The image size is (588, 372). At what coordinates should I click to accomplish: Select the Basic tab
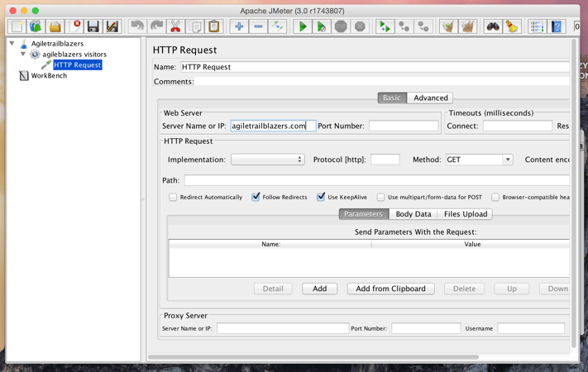click(x=392, y=98)
